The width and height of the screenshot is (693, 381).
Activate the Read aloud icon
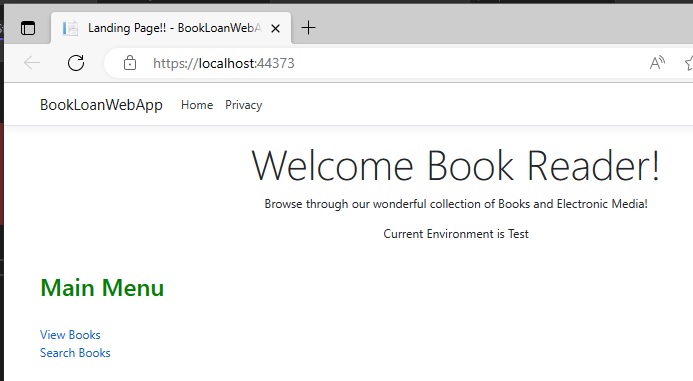(657, 63)
